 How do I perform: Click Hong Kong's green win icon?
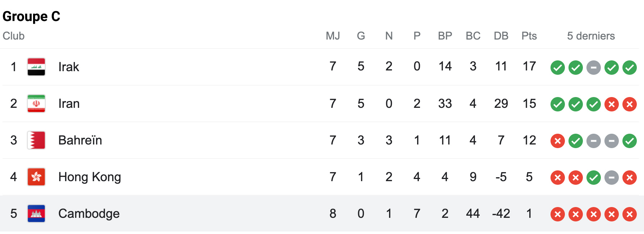click(594, 178)
